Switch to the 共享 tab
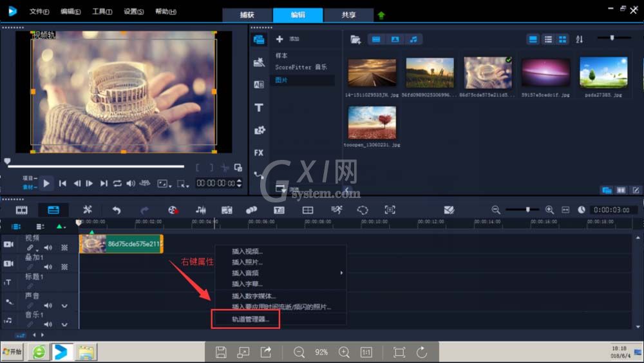The image size is (644, 363). pyautogui.click(x=348, y=15)
